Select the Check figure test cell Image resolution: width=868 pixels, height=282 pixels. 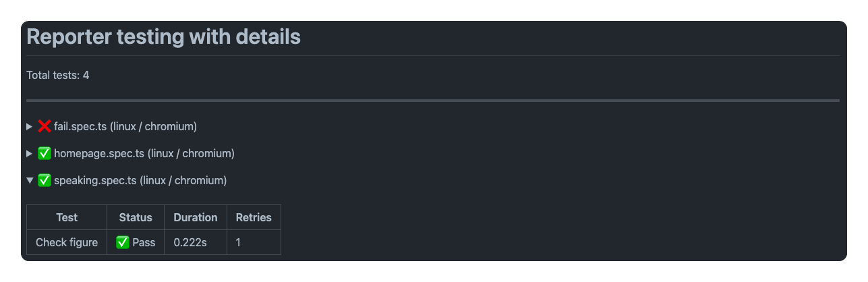tap(67, 242)
